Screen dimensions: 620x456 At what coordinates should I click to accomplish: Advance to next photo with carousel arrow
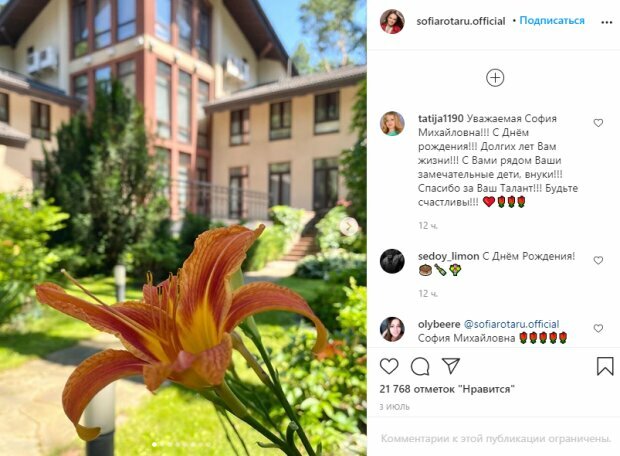(x=349, y=227)
